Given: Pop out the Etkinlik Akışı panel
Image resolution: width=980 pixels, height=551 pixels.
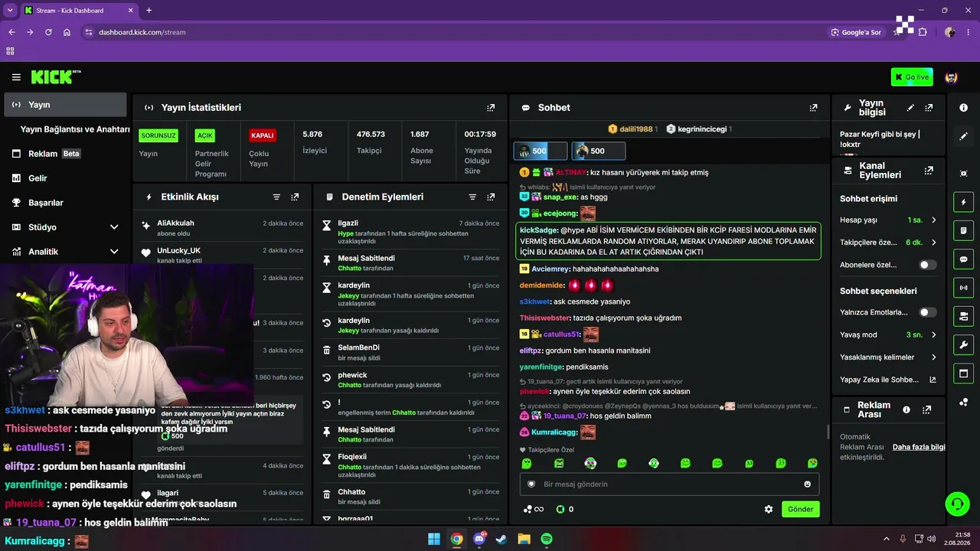Looking at the screenshot, I should [295, 197].
